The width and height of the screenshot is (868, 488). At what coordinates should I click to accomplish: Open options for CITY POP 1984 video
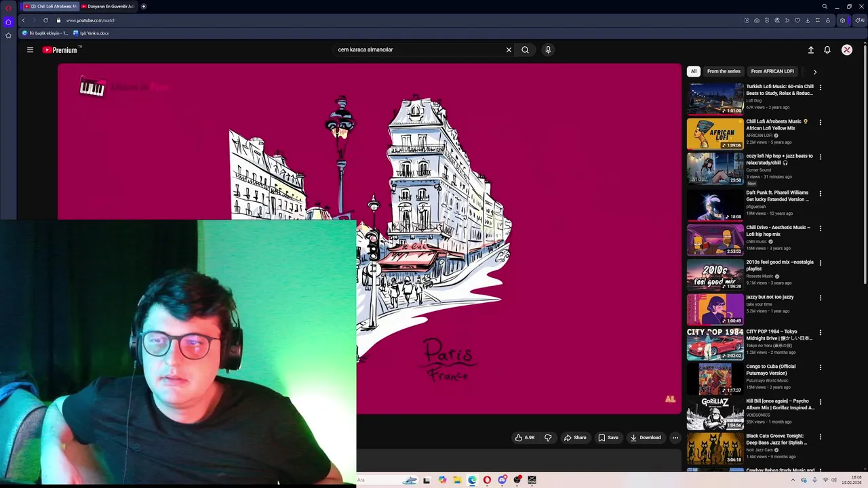click(820, 333)
